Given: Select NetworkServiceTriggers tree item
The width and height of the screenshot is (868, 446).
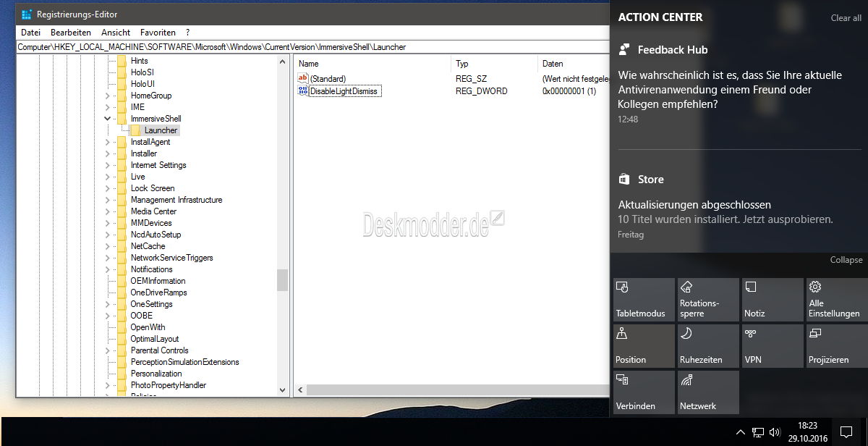Looking at the screenshot, I should [172, 258].
